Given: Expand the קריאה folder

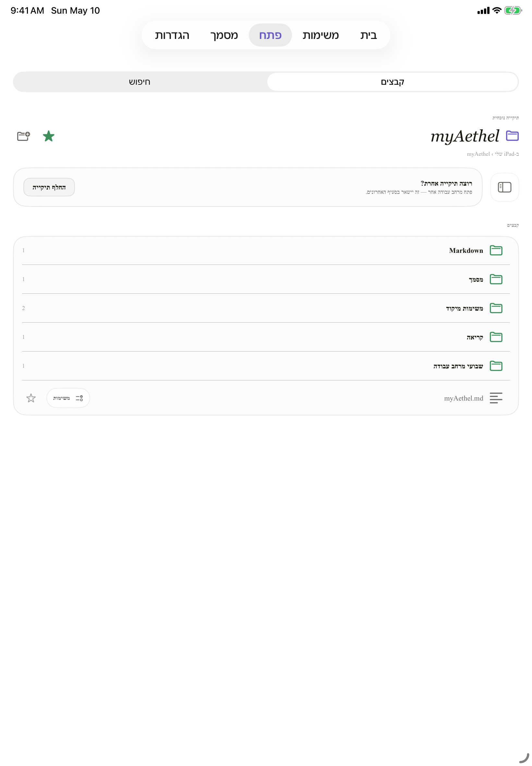Looking at the screenshot, I should coord(266,337).
